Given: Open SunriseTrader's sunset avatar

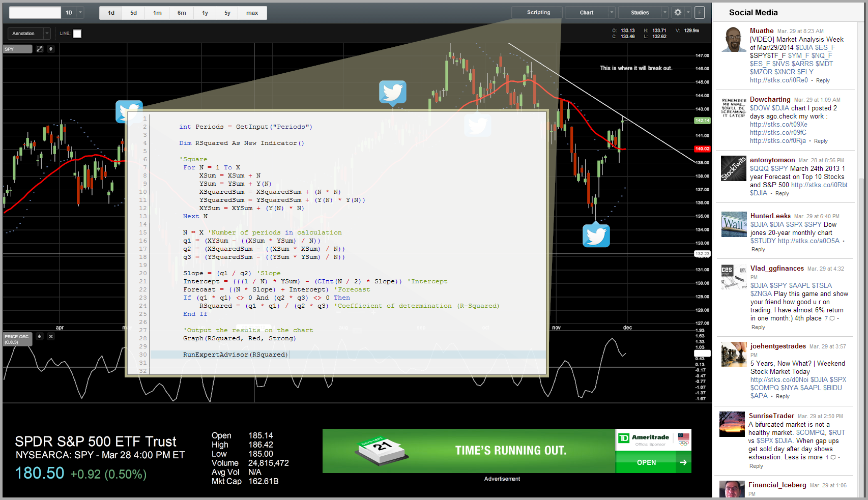Looking at the screenshot, I should tap(732, 424).
